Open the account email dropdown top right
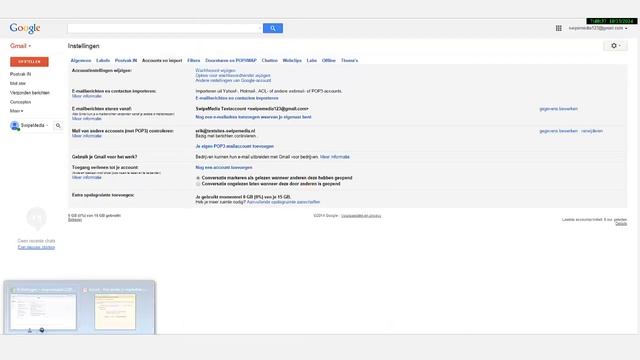This screenshot has height=360, width=640. (x=598, y=28)
